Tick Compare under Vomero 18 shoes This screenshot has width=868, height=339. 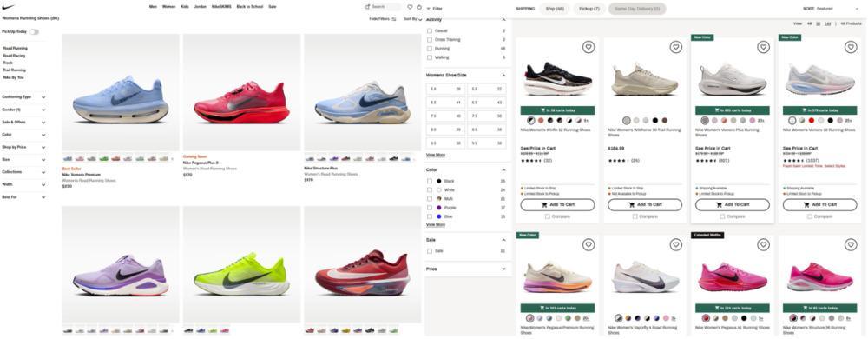tap(810, 216)
